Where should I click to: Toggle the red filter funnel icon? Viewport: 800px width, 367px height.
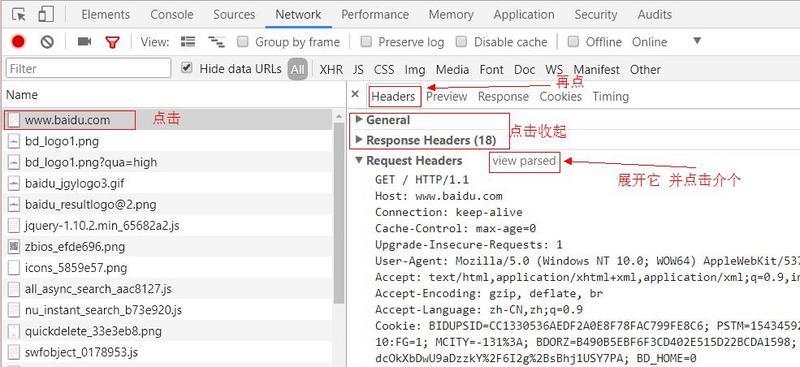pyautogui.click(x=112, y=42)
